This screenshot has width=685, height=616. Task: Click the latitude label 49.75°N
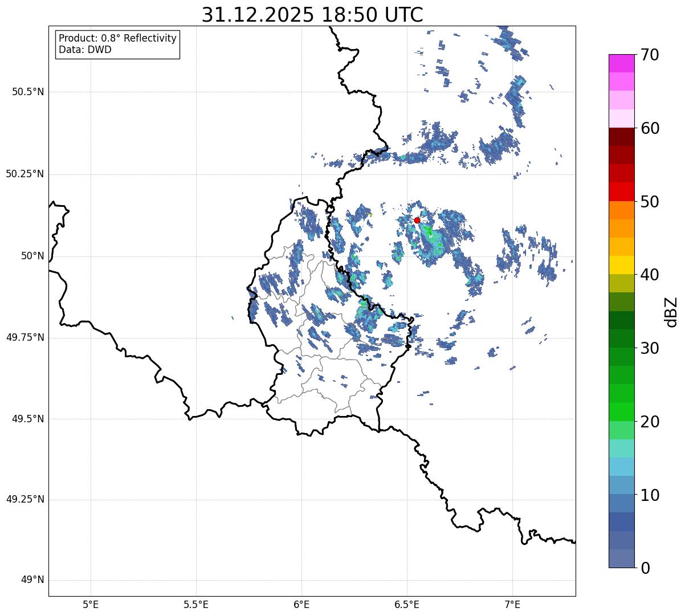point(25,337)
